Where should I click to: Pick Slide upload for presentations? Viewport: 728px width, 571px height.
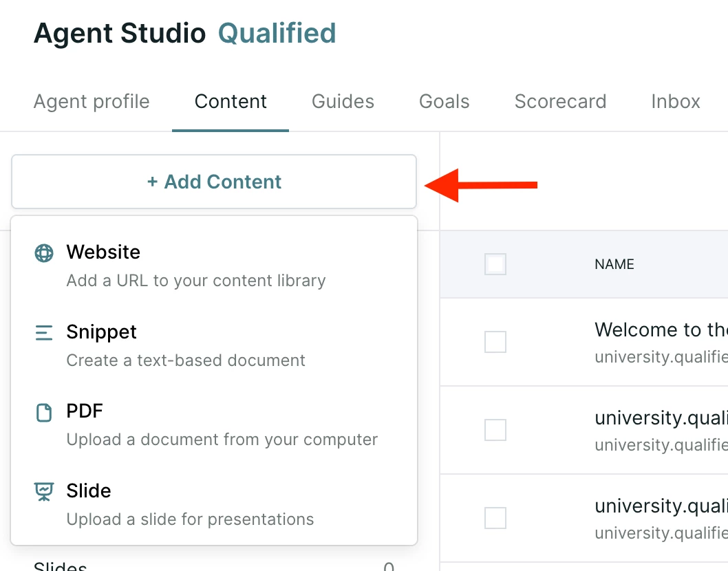coord(214,505)
